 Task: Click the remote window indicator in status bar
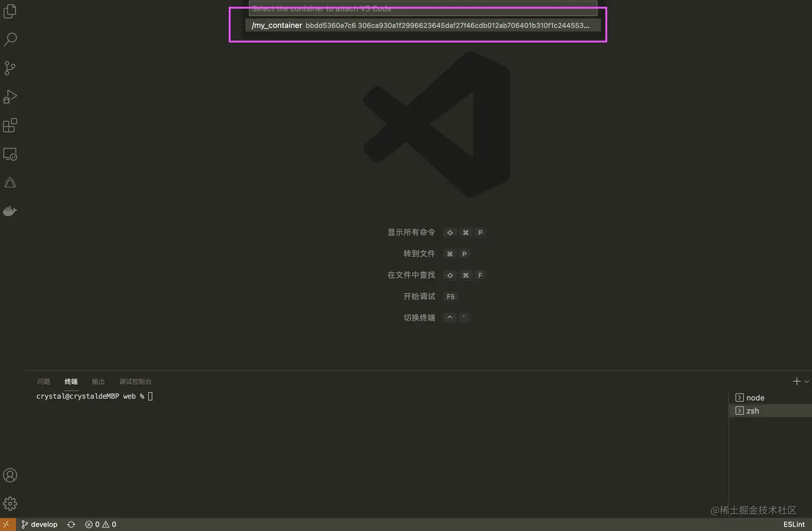6,524
